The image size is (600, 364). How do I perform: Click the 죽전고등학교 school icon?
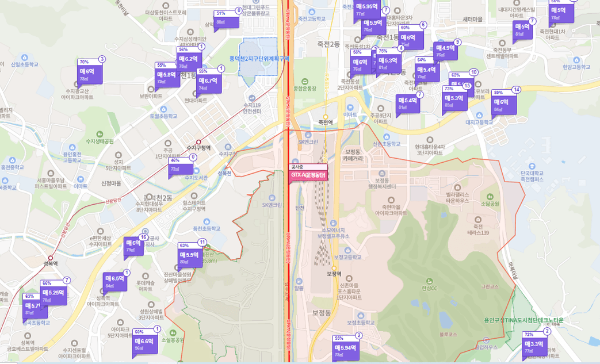pyautogui.click(x=312, y=12)
